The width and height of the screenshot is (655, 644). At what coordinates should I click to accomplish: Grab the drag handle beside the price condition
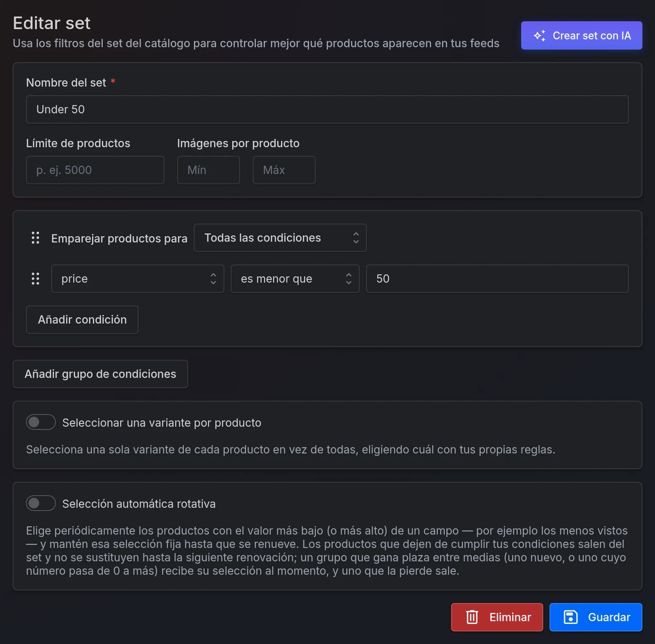click(36, 279)
